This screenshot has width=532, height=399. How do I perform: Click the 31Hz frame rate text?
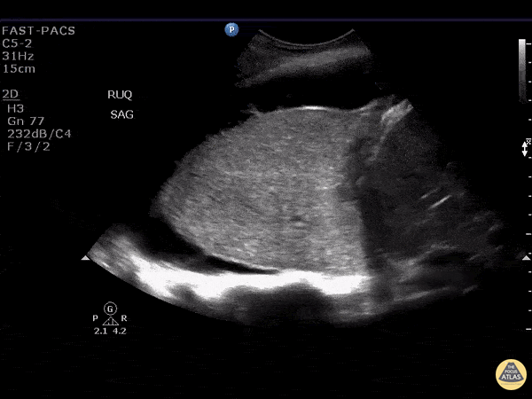(x=18, y=56)
